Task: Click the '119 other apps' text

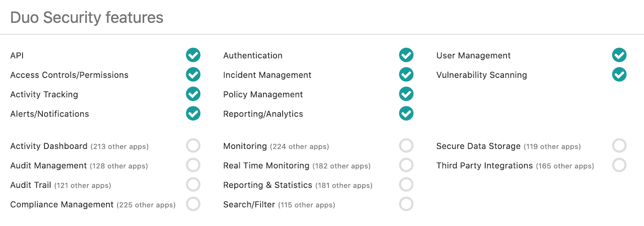Action: 552,147
